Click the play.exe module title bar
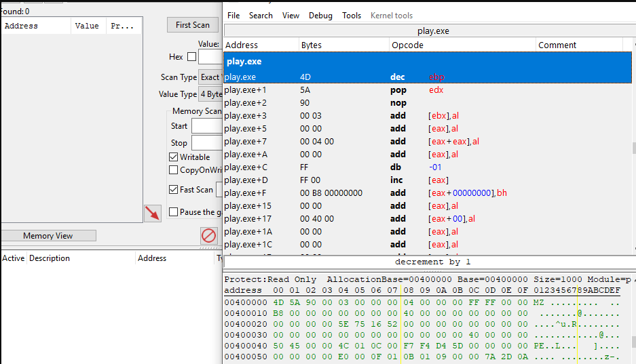The image size is (636, 364). (430, 31)
